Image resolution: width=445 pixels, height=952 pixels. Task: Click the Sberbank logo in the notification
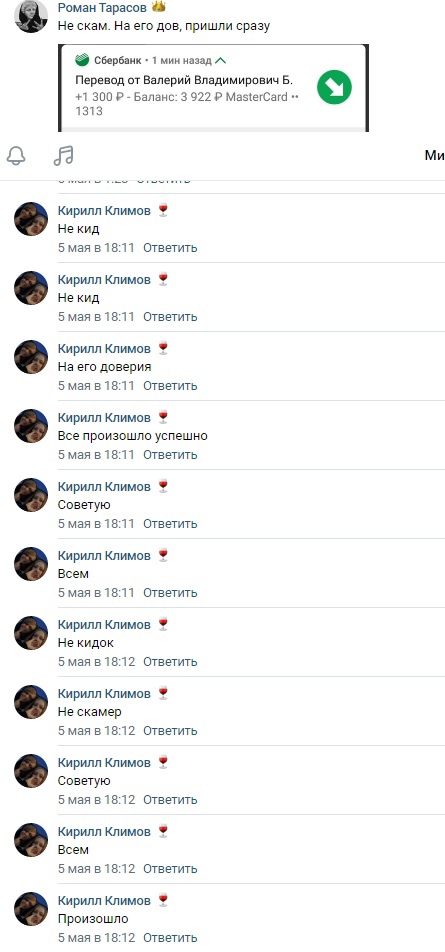[82, 61]
